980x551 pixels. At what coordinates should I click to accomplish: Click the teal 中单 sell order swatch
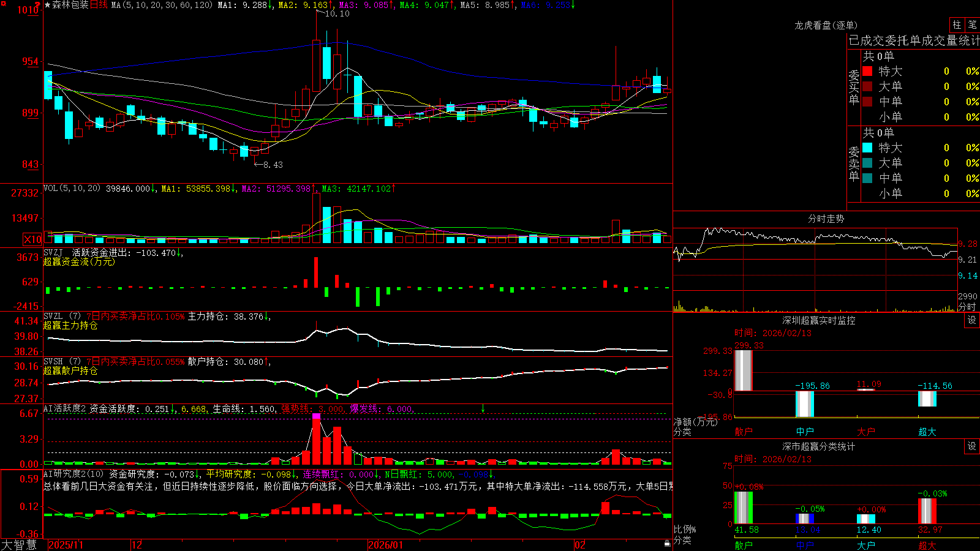pos(867,178)
